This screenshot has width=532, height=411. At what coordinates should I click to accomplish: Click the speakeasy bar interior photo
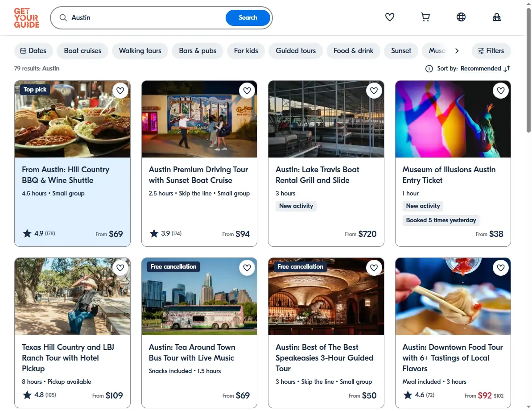pyautogui.click(x=326, y=297)
